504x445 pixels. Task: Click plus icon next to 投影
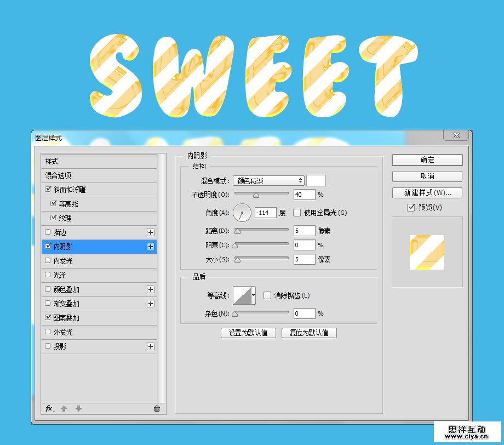tap(151, 346)
